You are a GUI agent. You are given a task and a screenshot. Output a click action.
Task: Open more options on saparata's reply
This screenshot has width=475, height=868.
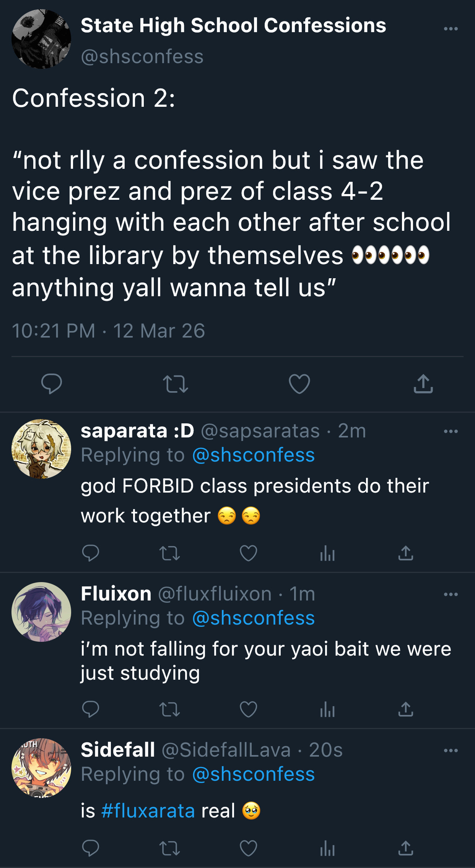[x=451, y=431]
